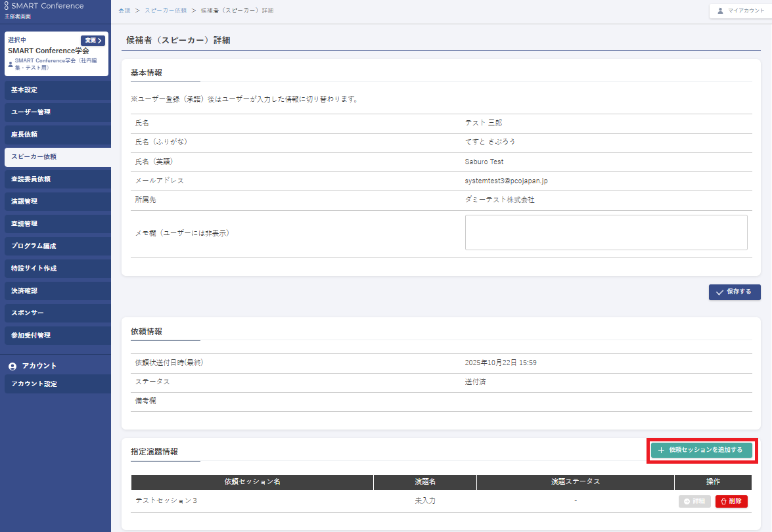Click the 会議 breadcrumb link
This screenshot has width=772, height=532.
[x=124, y=11]
